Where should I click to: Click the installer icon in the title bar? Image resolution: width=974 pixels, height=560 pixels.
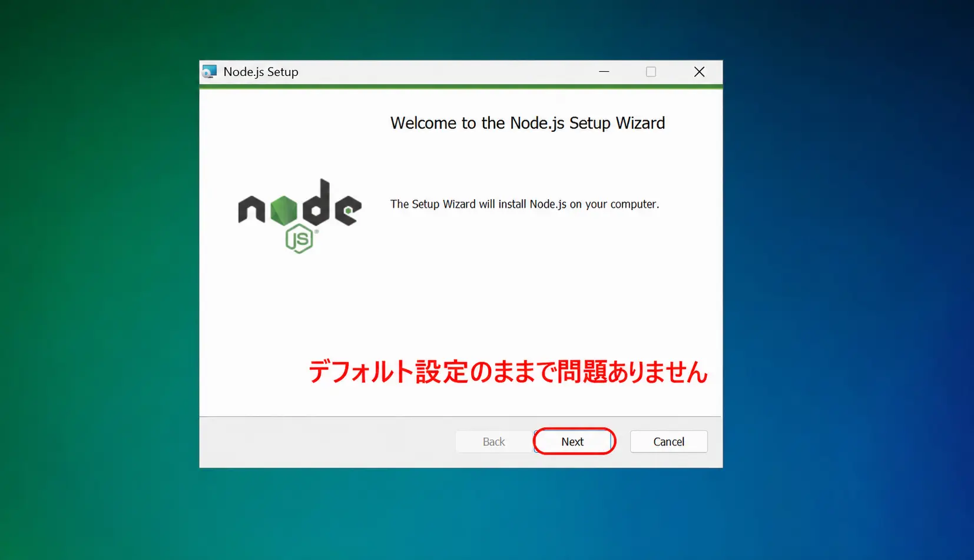[x=210, y=72]
